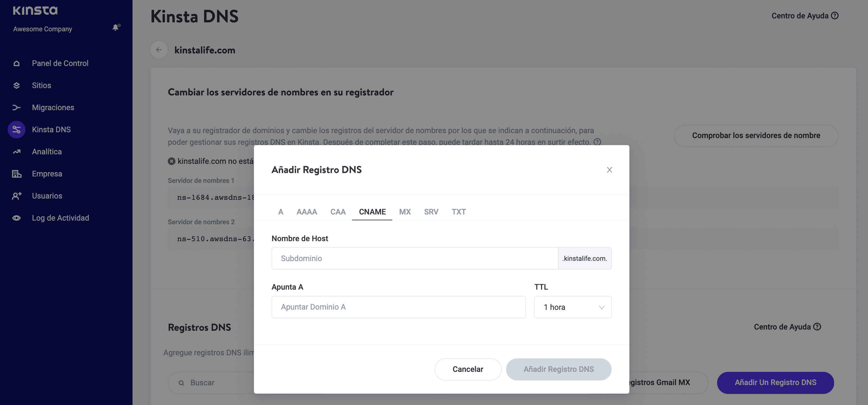
Task: Click the Apuntar Dominio A input field
Action: [x=398, y=307]
